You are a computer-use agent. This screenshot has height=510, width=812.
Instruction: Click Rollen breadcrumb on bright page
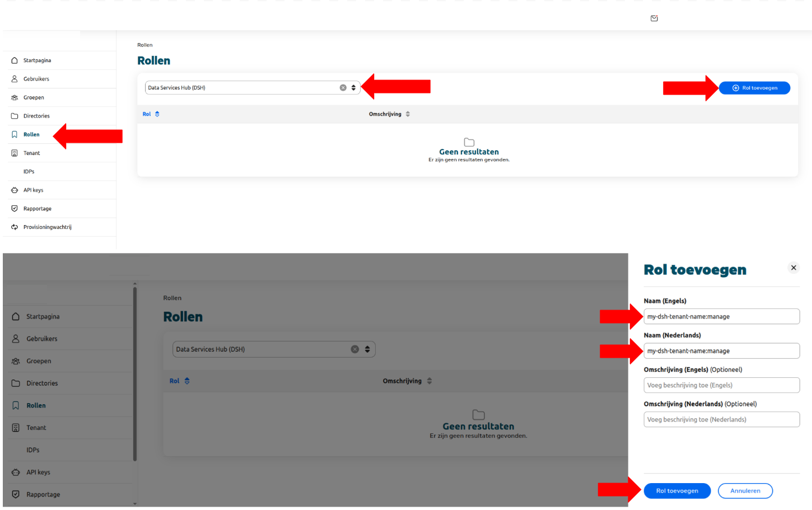click(145, 45)
